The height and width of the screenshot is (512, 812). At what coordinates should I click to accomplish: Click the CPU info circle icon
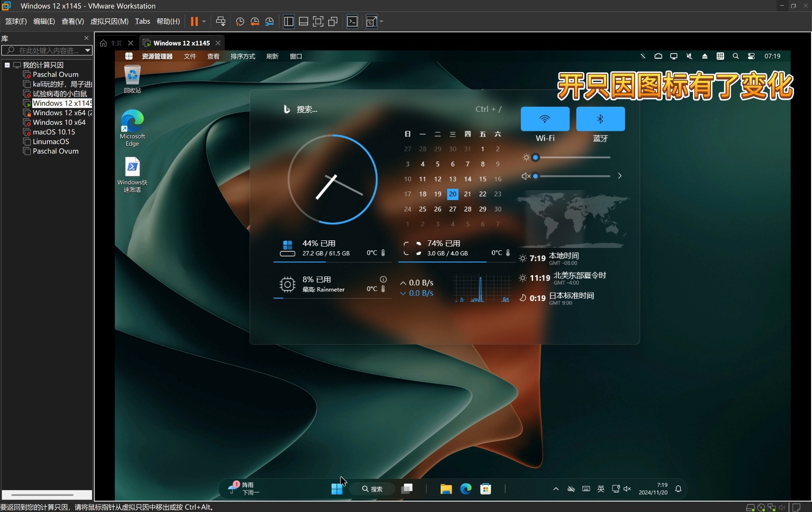[383, 279]
